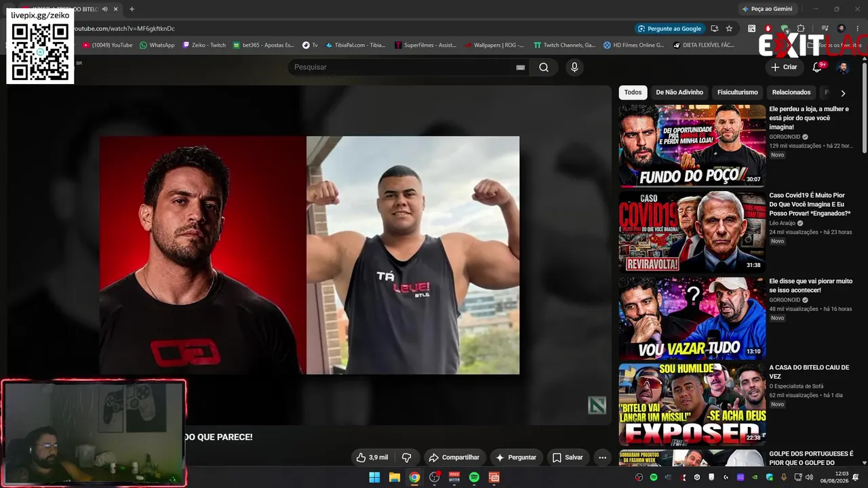
Task: Open the WhatsApp bookmark
Action: [x=157, y=45]
